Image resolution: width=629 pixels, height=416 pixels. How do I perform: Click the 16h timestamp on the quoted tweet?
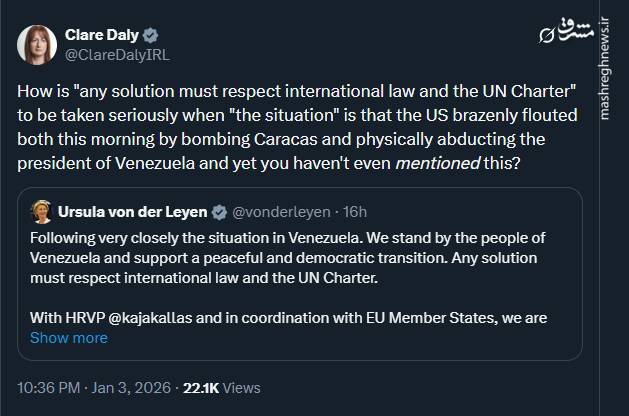(x=354, y=212)
